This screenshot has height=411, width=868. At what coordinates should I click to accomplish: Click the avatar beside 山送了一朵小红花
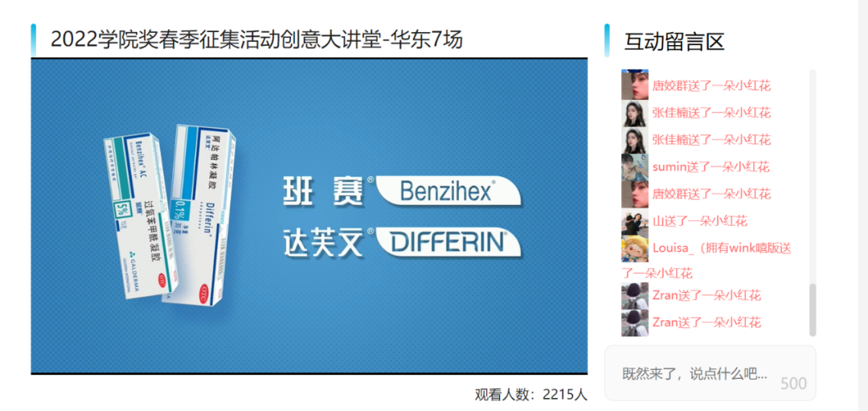point(634,221)
